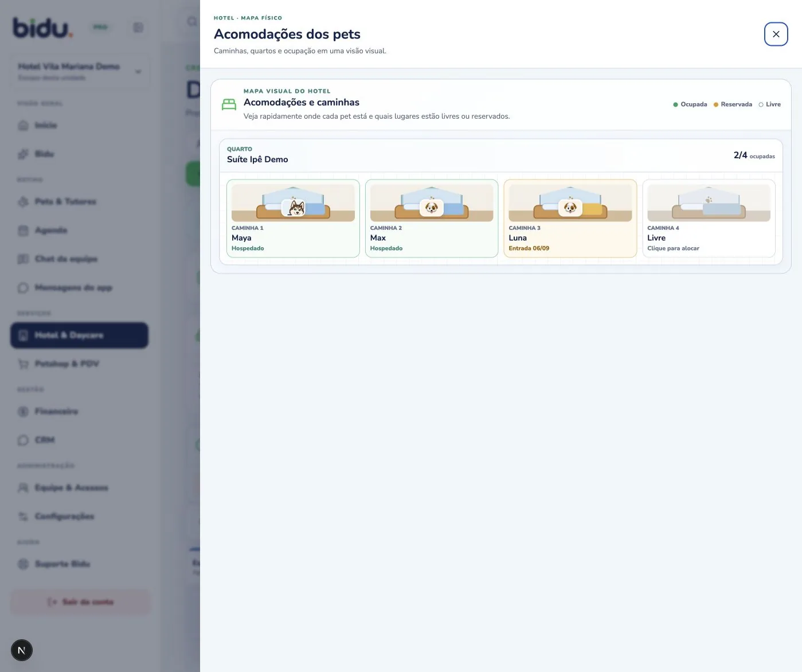Click the speech bubble icon for CRM
Image resolution: width=802 pixels, height=672 pixels.
tap(23, 440)
